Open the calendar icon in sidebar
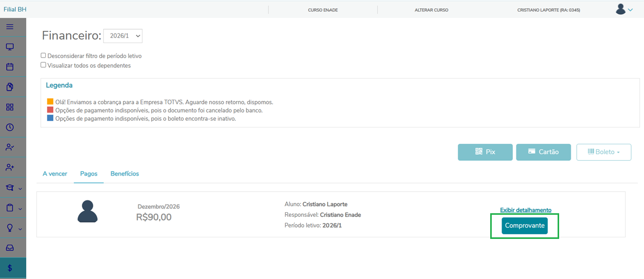The width and height of the screenshot is (644, 279). (x=10, y=67)
